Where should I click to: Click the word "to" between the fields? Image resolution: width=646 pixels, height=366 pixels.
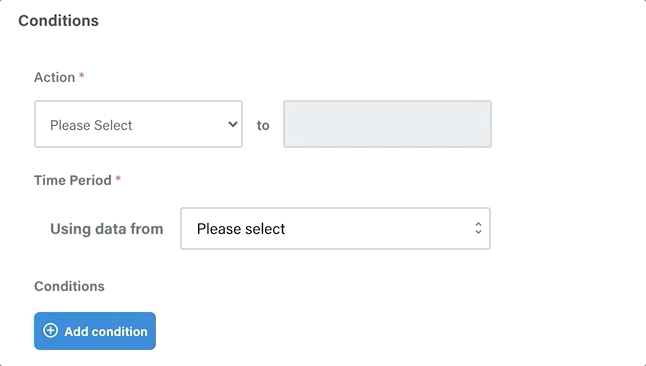point(263,125)
